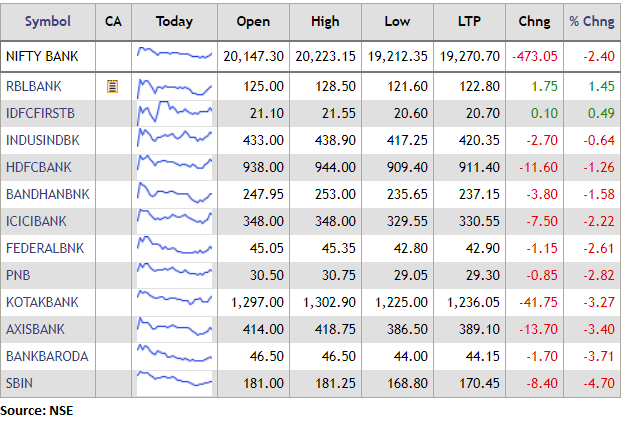The height and width of the screenshot is (427, 621).
Task: Click the Open column header
Action: point(252,21)
